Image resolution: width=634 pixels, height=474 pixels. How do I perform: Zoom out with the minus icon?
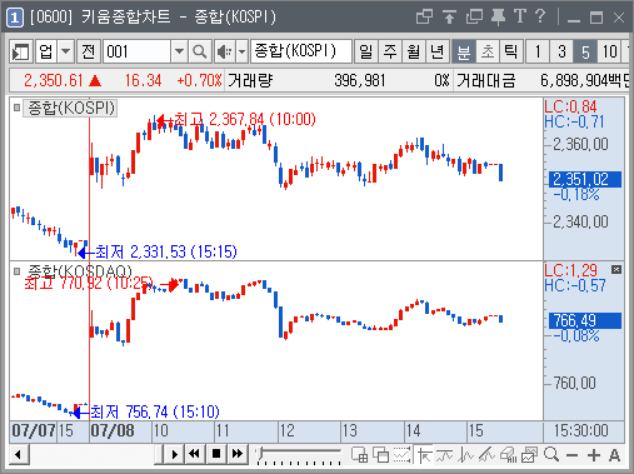coord(572,455)
